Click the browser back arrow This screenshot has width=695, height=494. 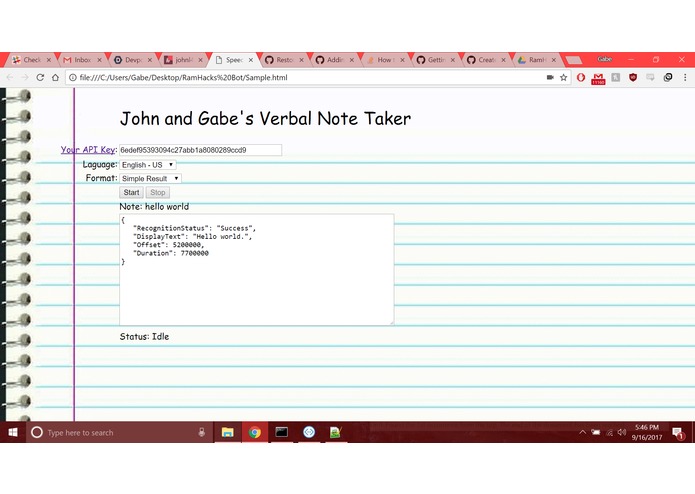pos(10,78)
